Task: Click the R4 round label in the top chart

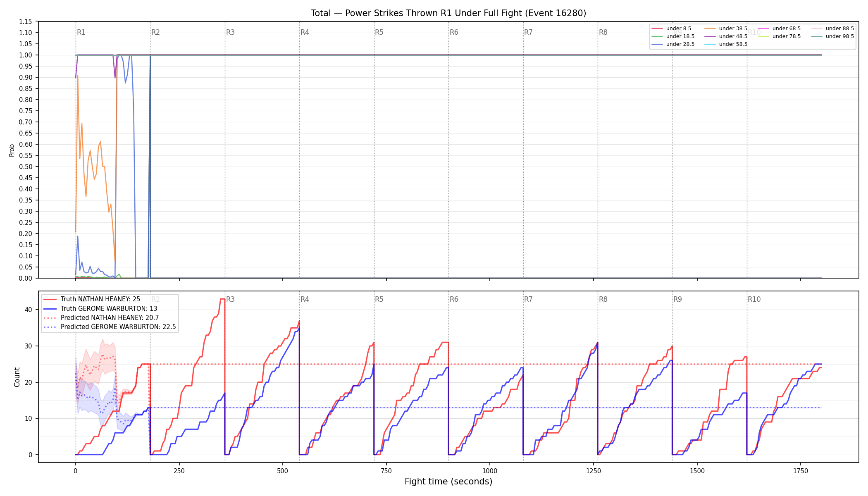Action: 305,32
